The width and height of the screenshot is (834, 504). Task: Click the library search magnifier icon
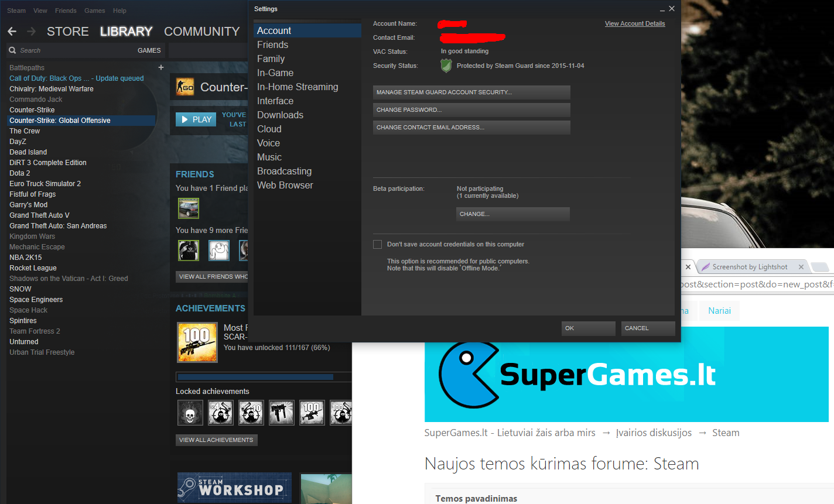coord(12,50)
